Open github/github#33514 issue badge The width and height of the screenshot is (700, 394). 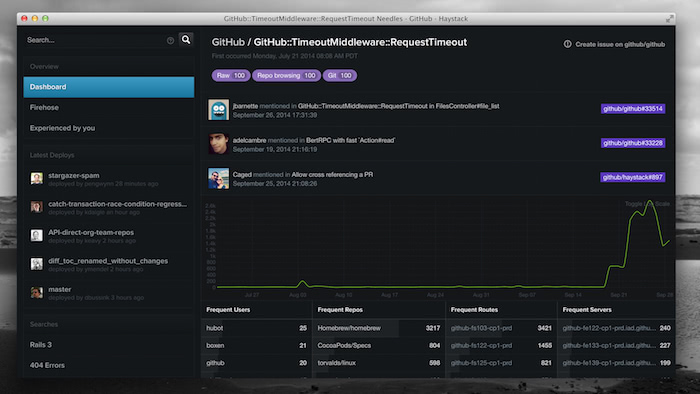pyautogui.click(x=633, y=108)
